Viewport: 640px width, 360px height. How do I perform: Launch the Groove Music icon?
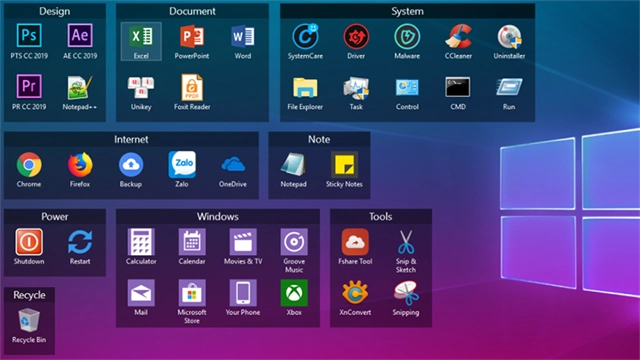(294, 242)
